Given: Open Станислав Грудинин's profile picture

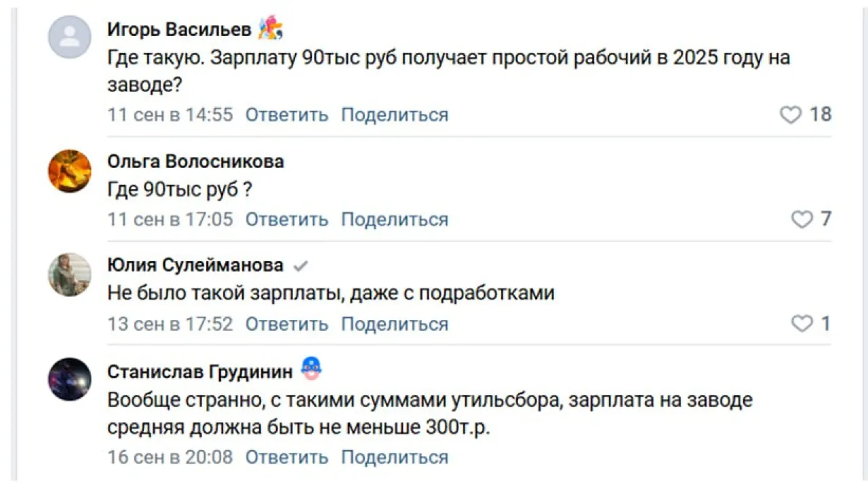Looking at the screenshot, I should [69, 379].
